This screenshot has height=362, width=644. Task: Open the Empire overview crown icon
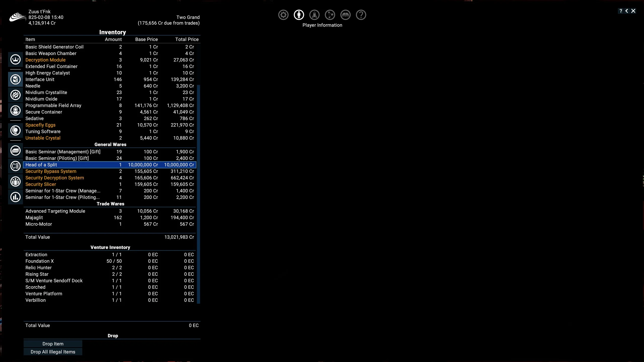15,60
